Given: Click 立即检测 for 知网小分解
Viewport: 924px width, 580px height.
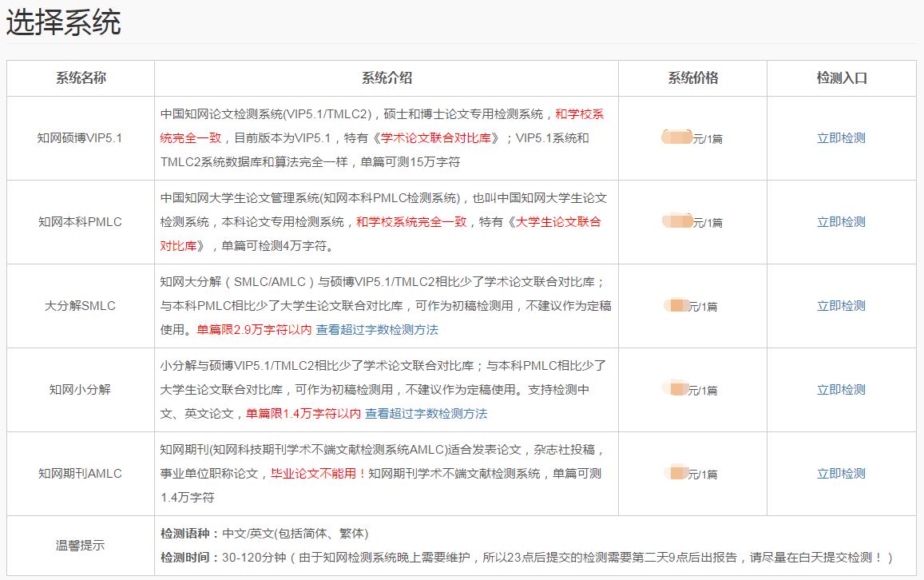Looking at the screenshot, I should tap(841, 389).
